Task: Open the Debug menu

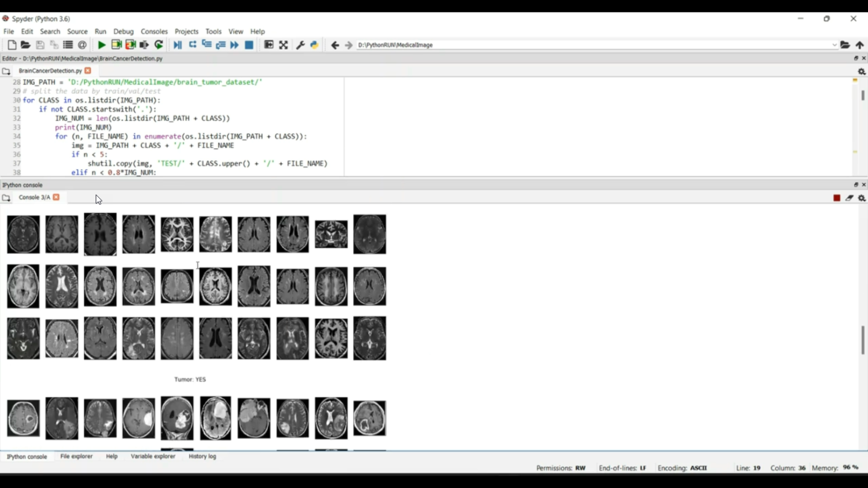Action: coord(123,31)
